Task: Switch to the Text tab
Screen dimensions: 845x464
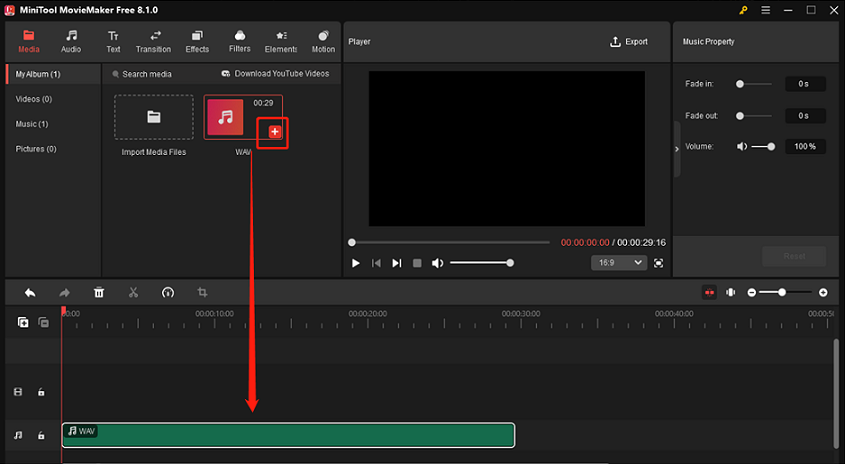Action: [x=113, y=41]
